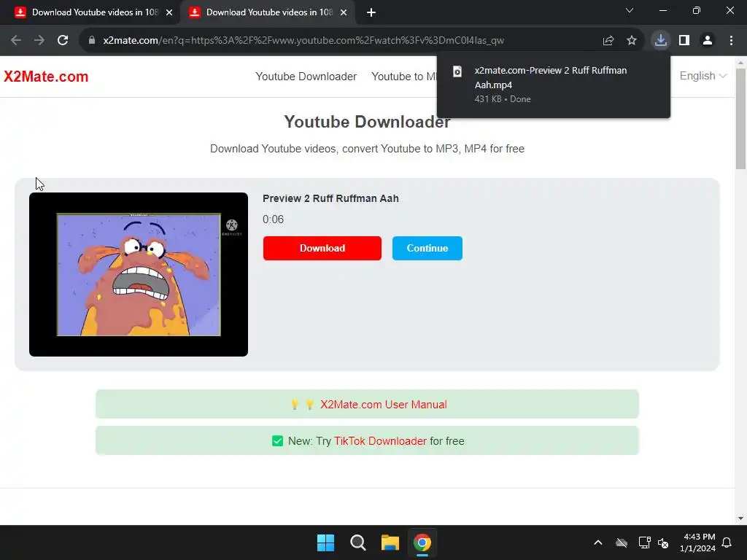This screenshot has height=560, width=747.
Task: Click the share page icon in address bar
Action: 608,41
